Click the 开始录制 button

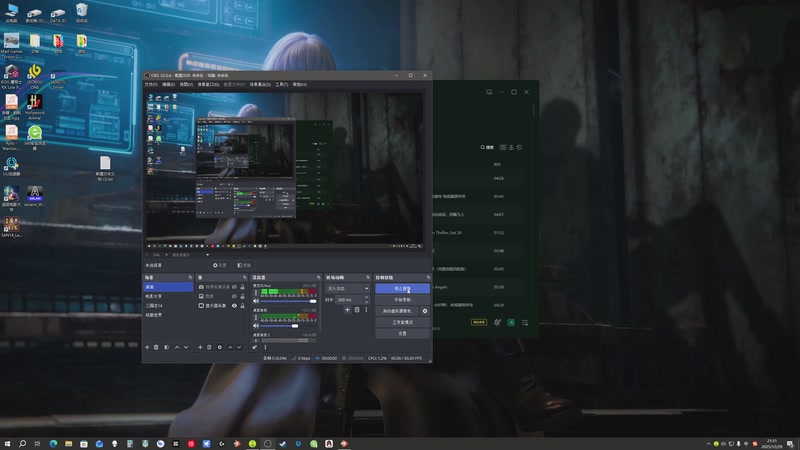[403, 299]
